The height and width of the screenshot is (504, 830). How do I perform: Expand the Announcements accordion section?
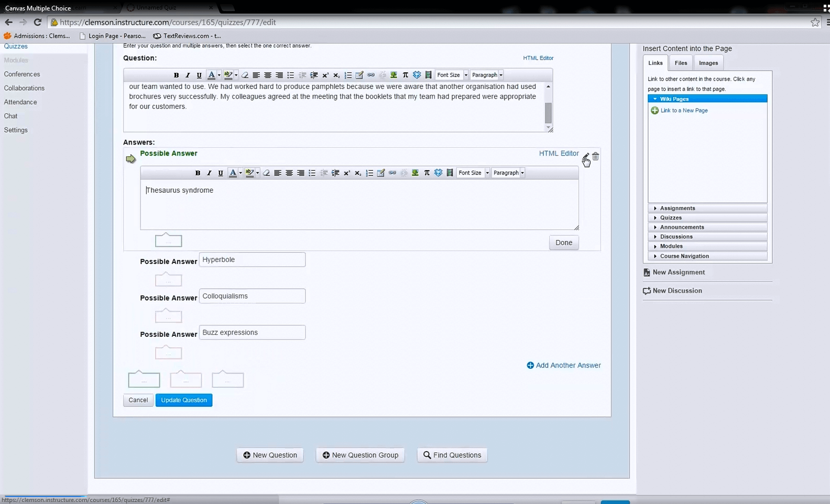click(x=707, y=227)
